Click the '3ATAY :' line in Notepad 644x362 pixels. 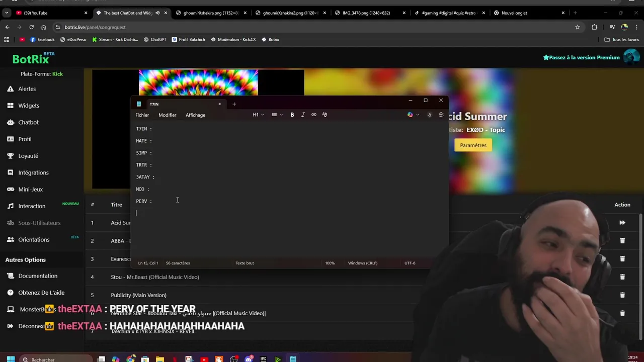pyautogui.click(x=145, y=177)
